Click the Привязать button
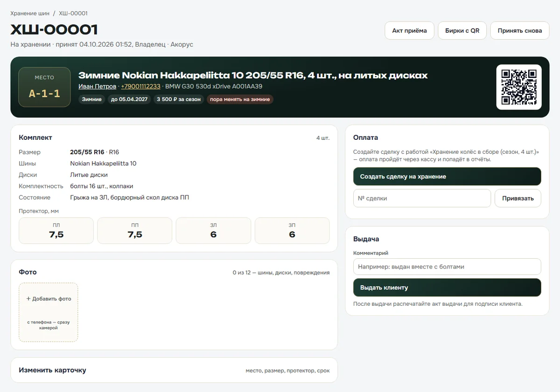 point(518,198)
